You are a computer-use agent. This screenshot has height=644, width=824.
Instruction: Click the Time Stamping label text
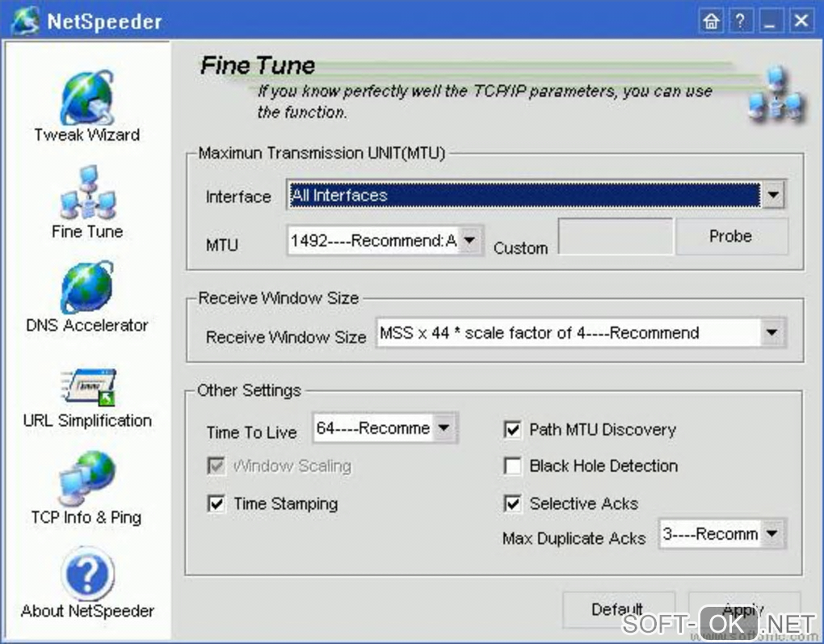[x=286, y=504]
